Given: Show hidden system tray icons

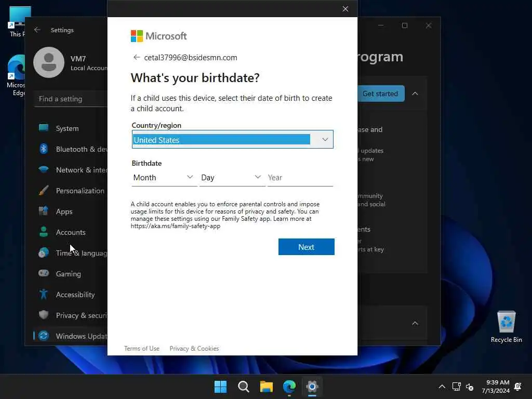Looking at the screenshot, I should [442, 387].
